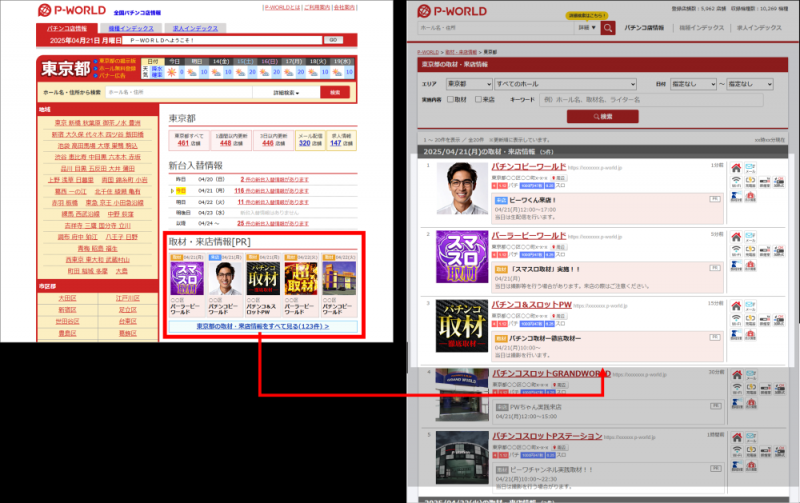Click mail icon for パチンコ&スロットPW listing
The width and height of the screenshot is (800, 503).
pyautogui.click(x=750, y=306)
